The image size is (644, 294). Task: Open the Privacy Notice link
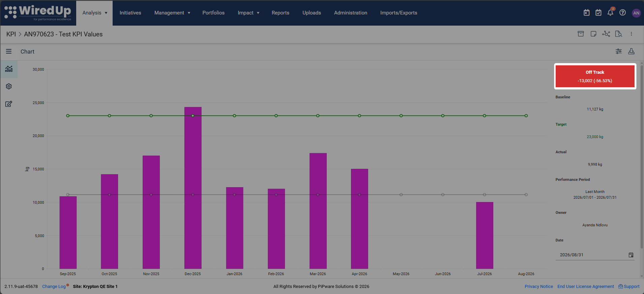[x=539, y=287]
